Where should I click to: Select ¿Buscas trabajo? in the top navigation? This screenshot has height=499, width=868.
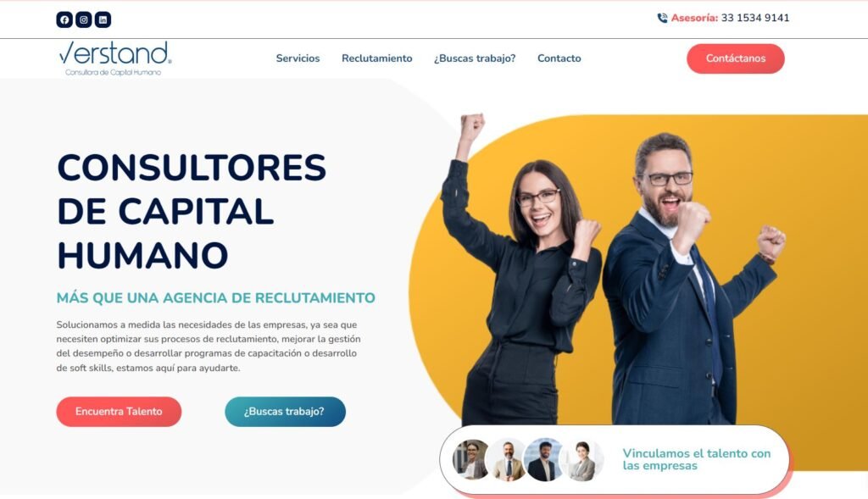click(475, 58)
